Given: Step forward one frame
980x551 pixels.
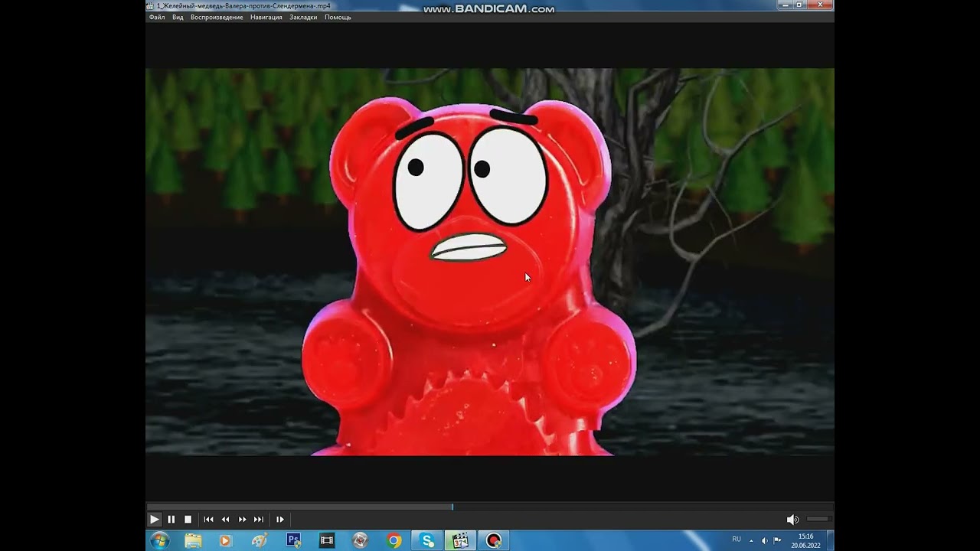Looking at the screenshot, I should (279, 519).
